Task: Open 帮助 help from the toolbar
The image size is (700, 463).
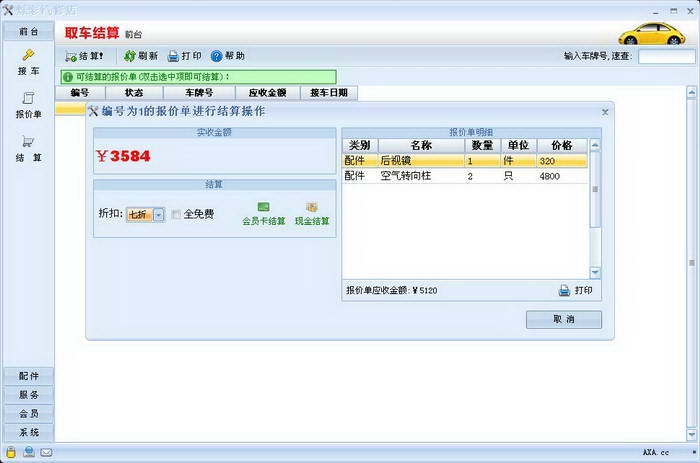Action: click(x=228, y=56)
